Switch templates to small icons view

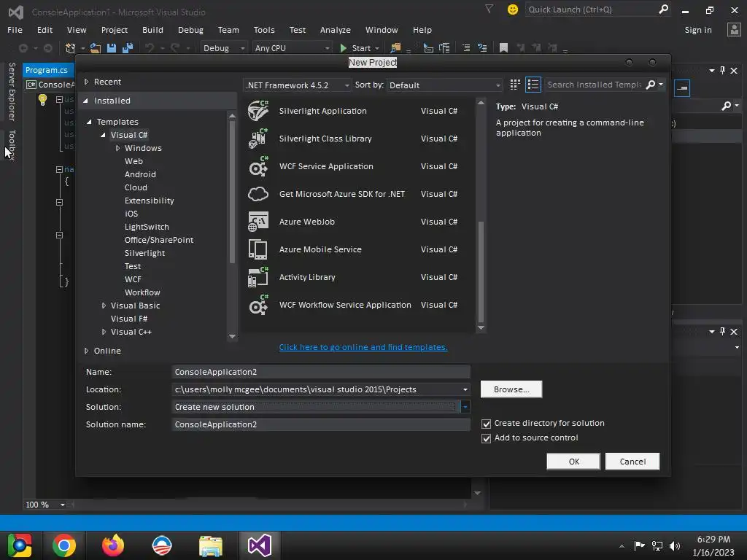[x=515, y=85]
